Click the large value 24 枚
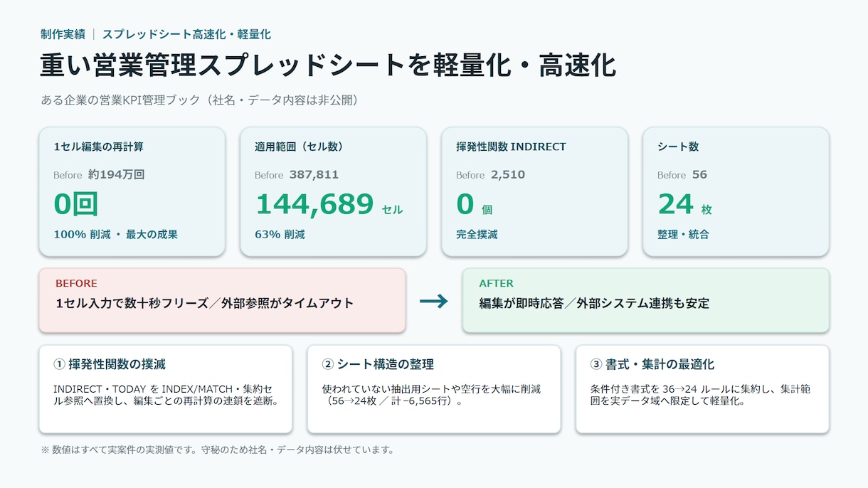This screenshot has height=488, width=868. point(684,205)
